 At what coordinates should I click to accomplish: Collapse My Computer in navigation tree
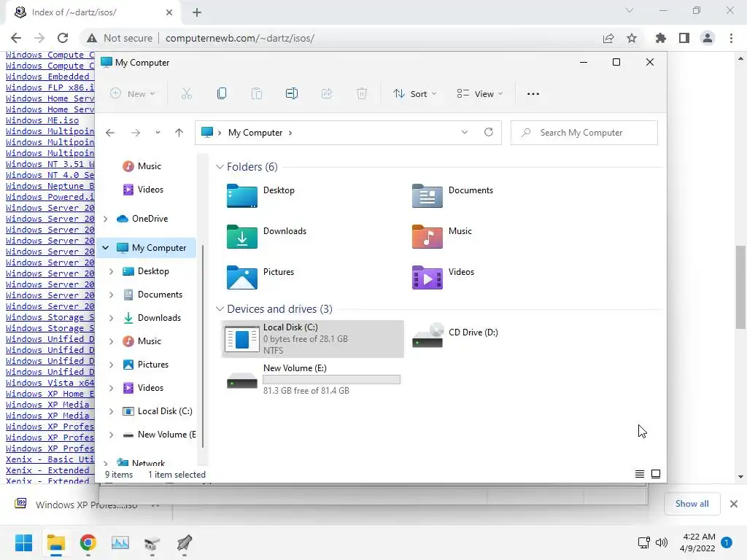[x=105, y=248]
